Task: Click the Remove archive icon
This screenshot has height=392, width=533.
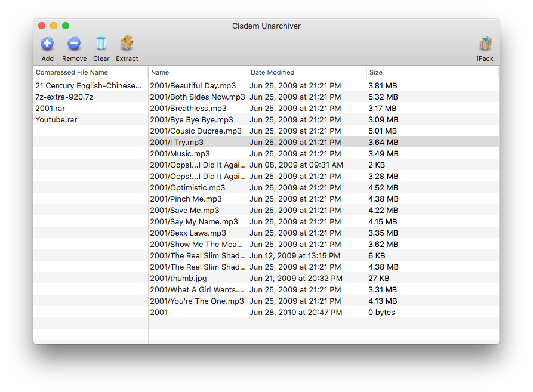Action: 74,44
